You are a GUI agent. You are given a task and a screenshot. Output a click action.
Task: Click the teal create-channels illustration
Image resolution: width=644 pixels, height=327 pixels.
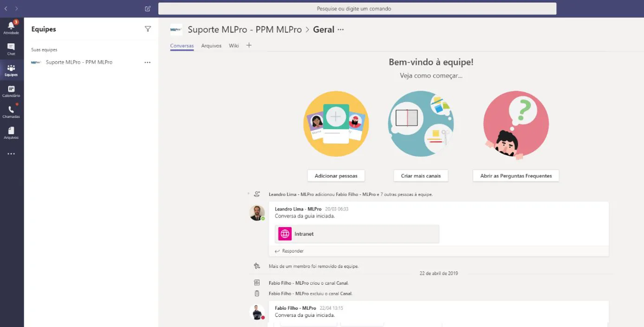point(421,124)
